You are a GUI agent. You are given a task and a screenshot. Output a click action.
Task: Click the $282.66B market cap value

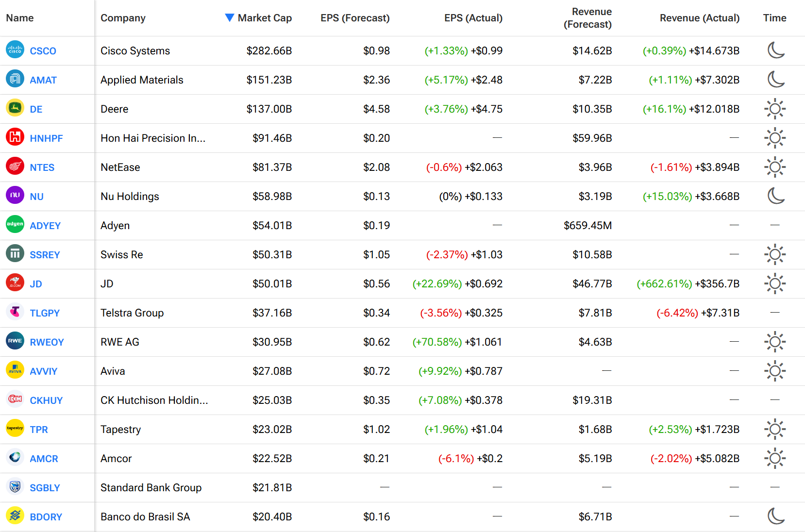(269, 51)
